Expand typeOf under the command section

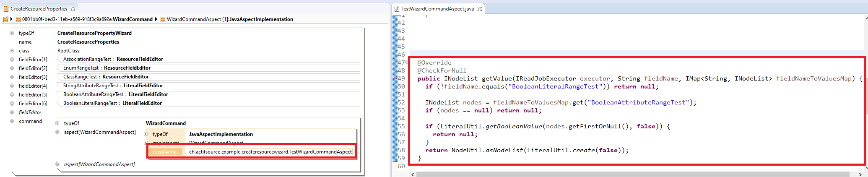(x=57, y=123)
